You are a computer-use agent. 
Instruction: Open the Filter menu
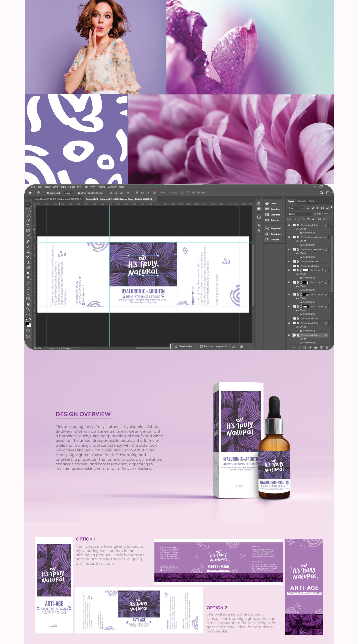[80, 187]
